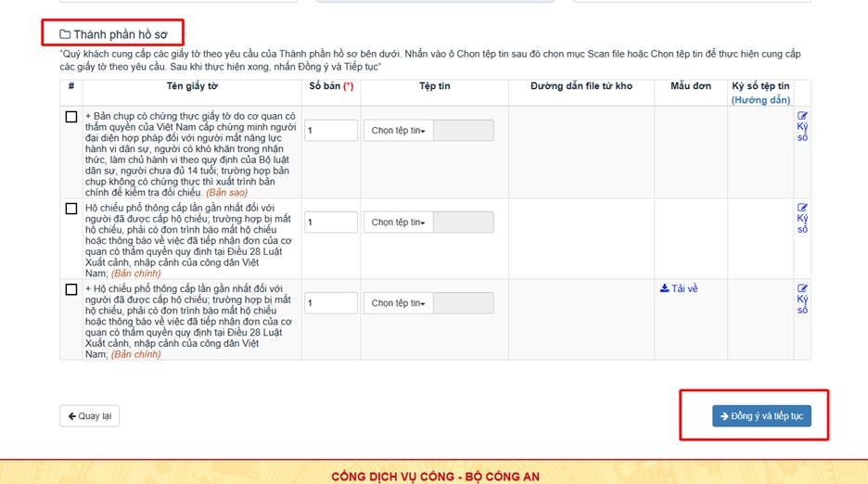Click the grey file name box in first row
The image size is (868, 484).
[x=464, y=131]
